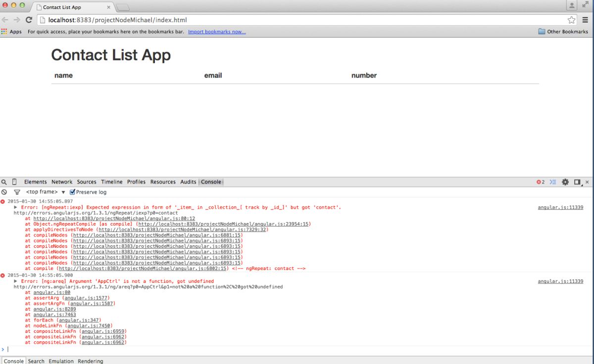Viewport: 594px width, 364px height.
Task: Open the drawer Rendering tab
Action: 91,361
